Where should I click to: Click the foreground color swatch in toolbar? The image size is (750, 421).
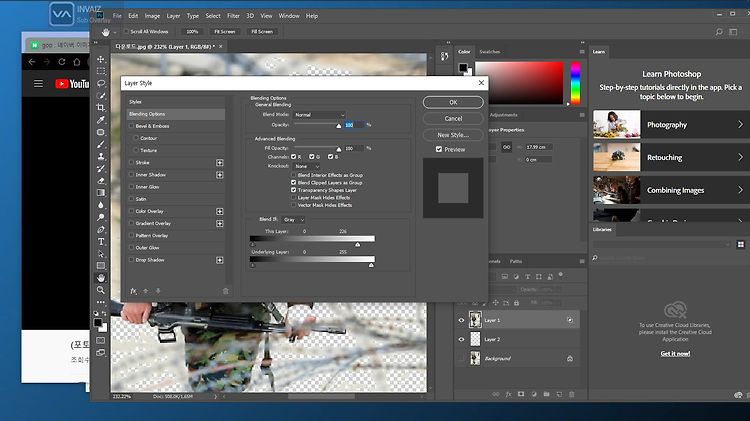pos(98,322)
